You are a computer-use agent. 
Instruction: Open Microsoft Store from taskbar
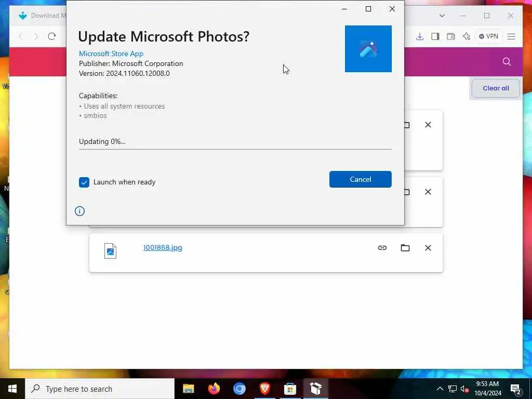290,389
